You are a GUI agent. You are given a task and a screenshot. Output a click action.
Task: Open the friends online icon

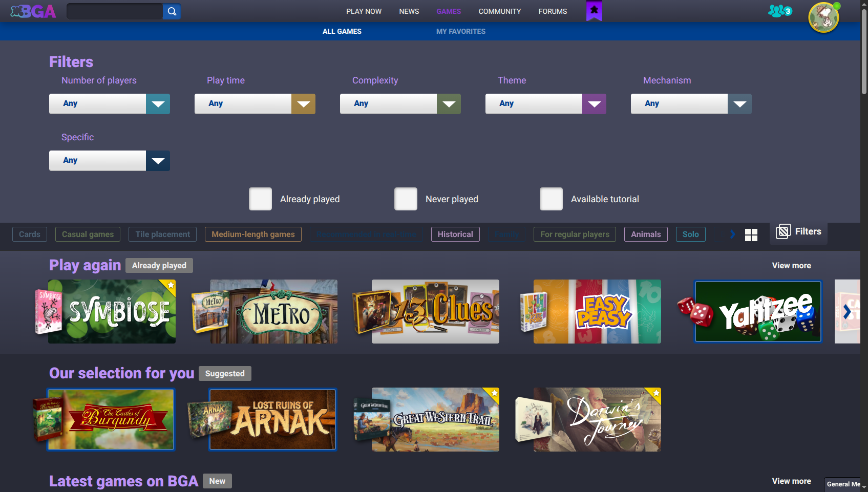780,11
